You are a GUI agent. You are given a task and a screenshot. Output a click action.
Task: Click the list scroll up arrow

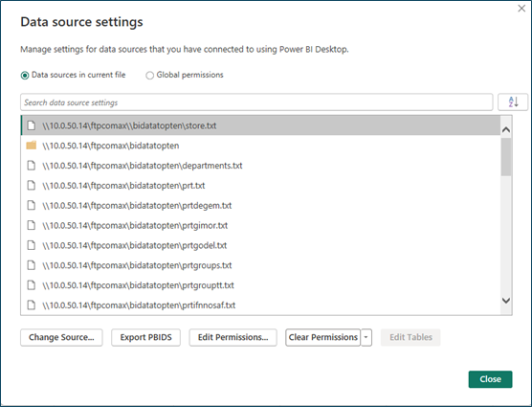(506, 129)
